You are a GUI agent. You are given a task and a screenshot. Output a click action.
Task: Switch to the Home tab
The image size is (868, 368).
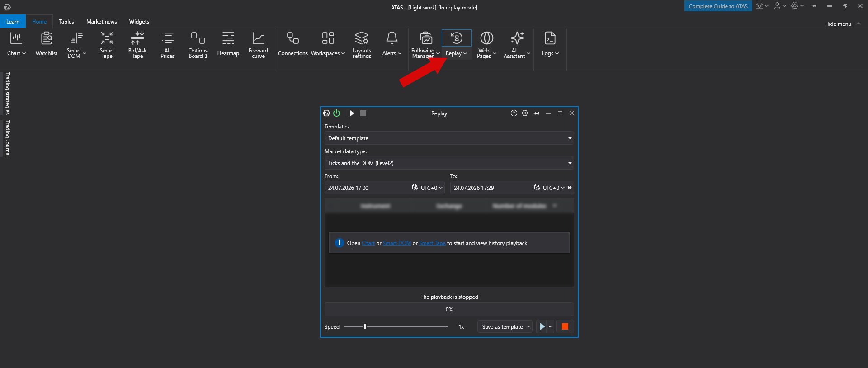pyautogui.click(x=39, y=22)
